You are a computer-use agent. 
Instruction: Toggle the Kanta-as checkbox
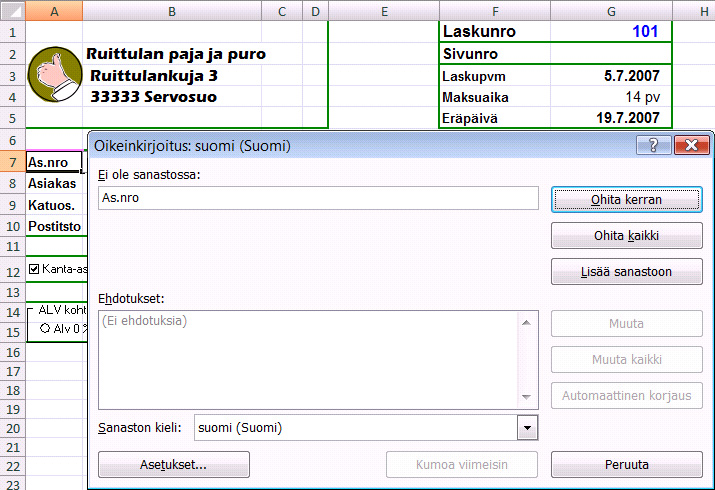click(x=34, y=269)
